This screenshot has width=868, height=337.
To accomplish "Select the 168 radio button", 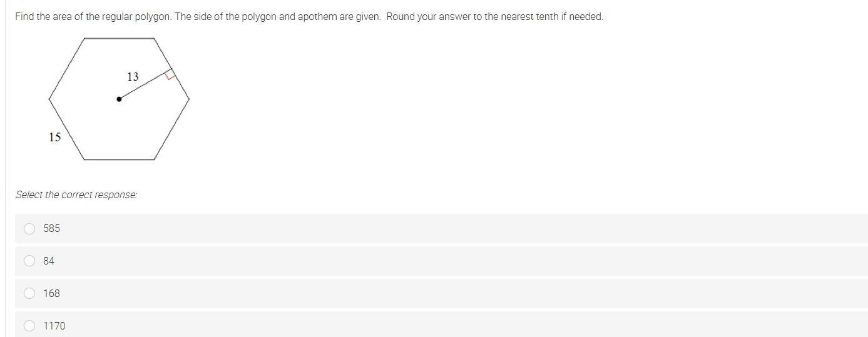I will pos(29,293).
